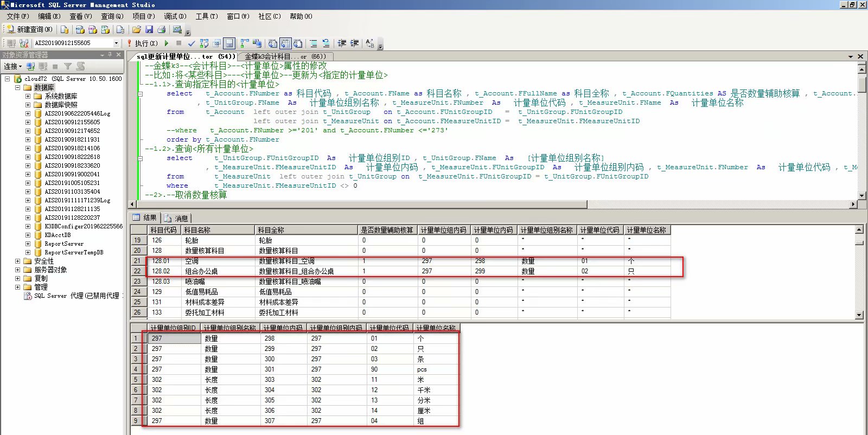Image resolution: width=868 pixels, height=435 pixels.
Task: Click the 执行 (Execute) button
Action: click(x=142, y=43)
